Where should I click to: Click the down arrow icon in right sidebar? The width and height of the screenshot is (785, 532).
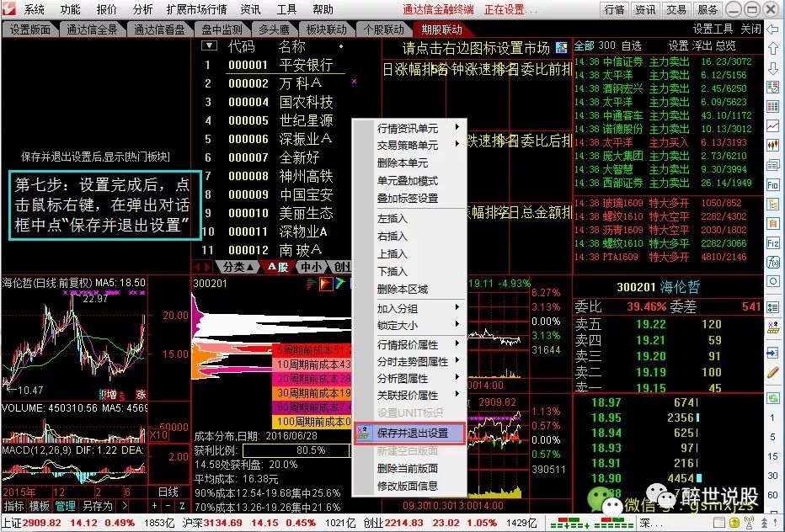coord(772,68)
